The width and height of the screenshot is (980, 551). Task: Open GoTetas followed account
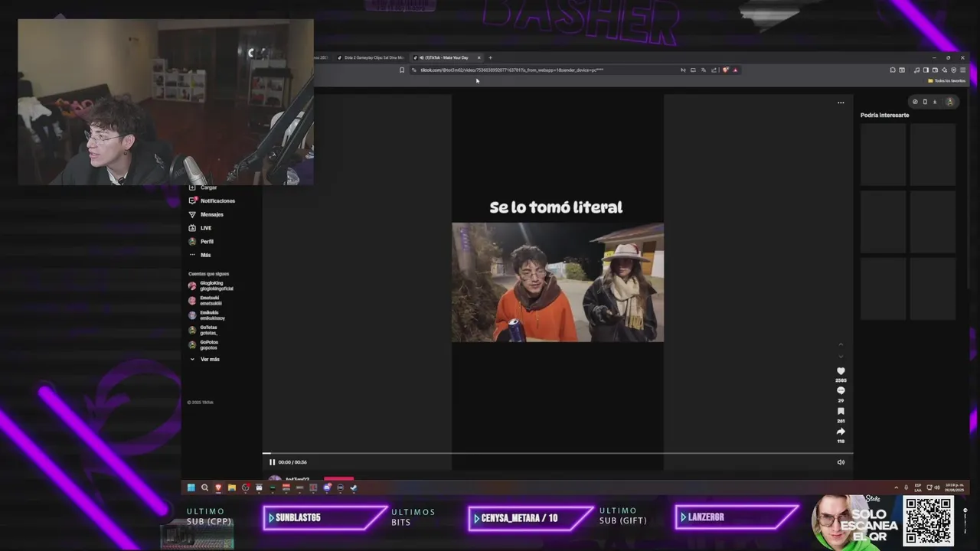pyautogui.click(x=203, y=330)
